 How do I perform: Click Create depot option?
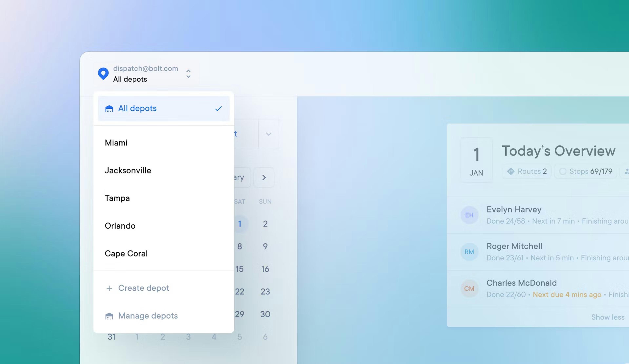[x=144, y=288]
